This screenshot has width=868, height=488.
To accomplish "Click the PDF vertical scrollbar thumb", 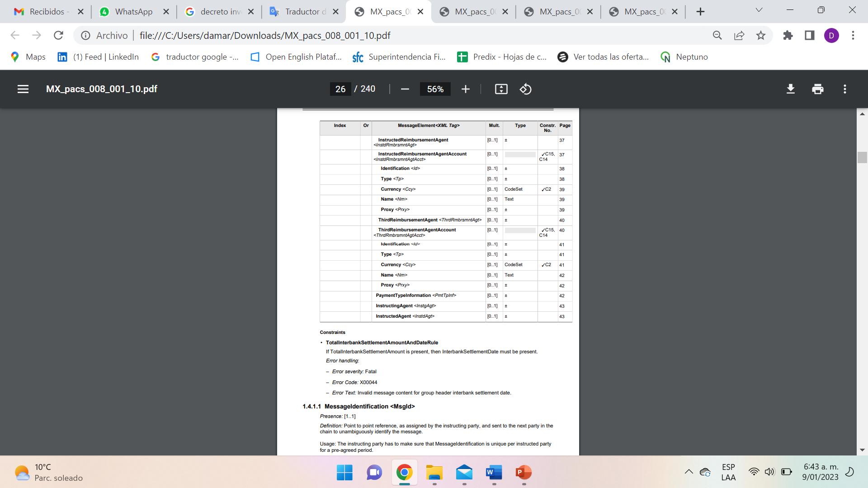I will point(862,158).
